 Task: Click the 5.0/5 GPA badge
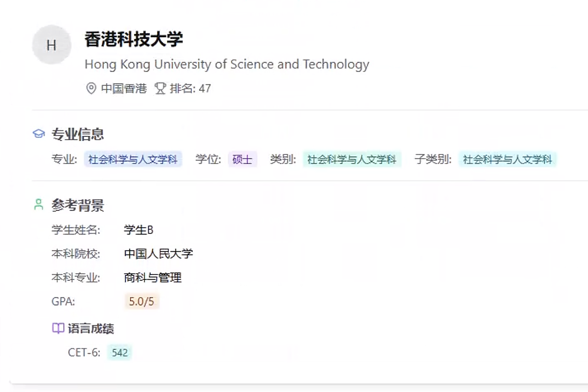[142, 302]
